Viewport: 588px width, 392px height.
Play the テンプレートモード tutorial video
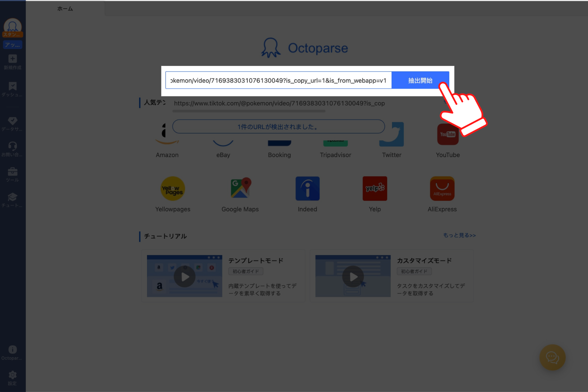tap(184, 276)
